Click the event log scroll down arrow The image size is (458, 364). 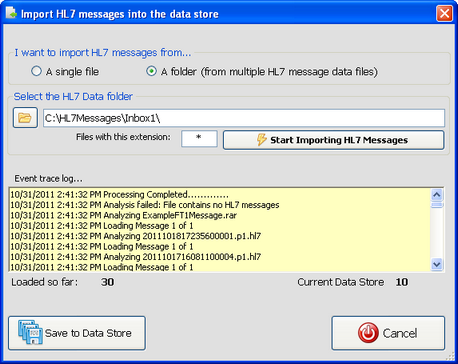point(437,265)
